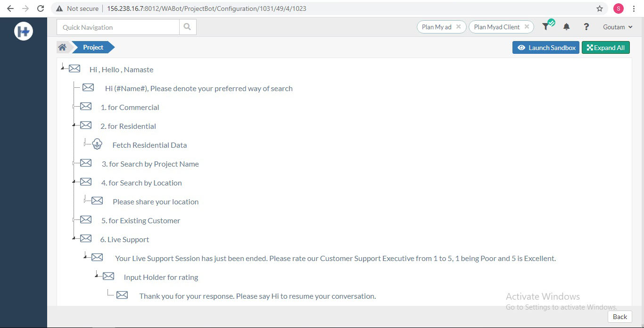Click the app logo in sidebar

click(x=23, y=31)
